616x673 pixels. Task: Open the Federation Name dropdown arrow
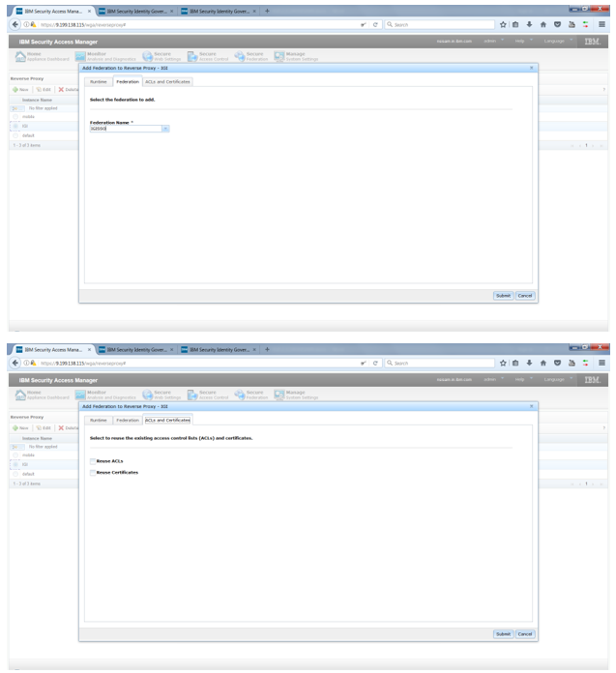click(x=165, y=129)
